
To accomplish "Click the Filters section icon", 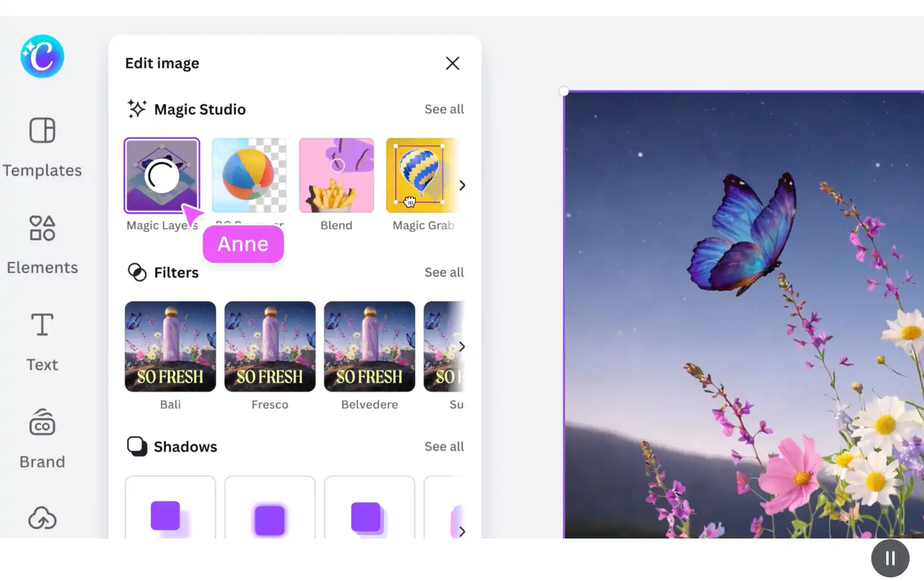I will click(x=137, y=273).
